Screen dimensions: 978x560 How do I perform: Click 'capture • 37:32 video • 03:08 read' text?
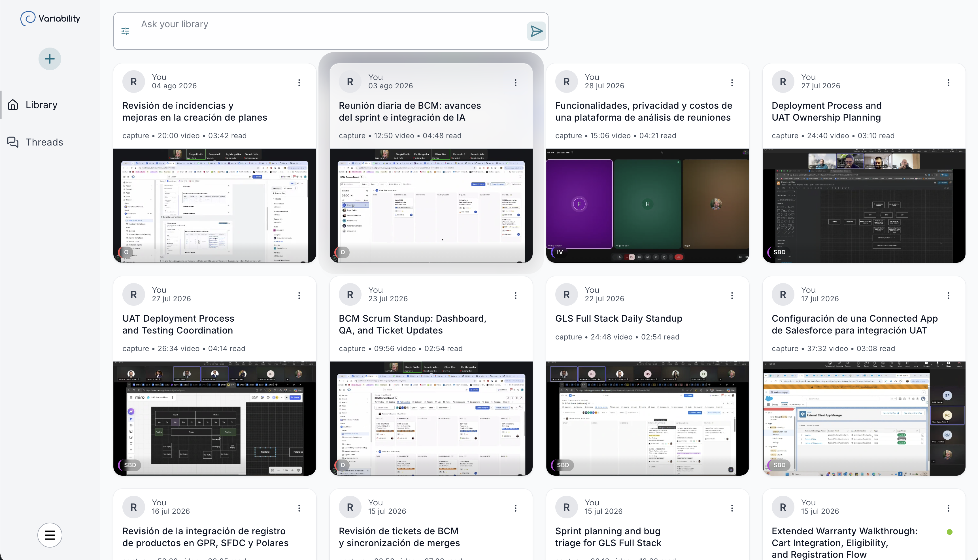coord(833,349)
